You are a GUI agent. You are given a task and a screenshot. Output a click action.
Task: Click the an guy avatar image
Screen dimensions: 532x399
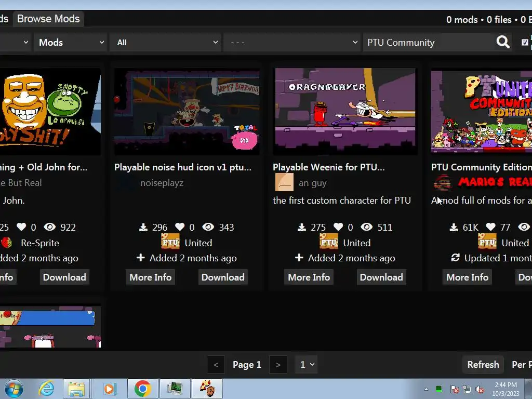point(284,182)
